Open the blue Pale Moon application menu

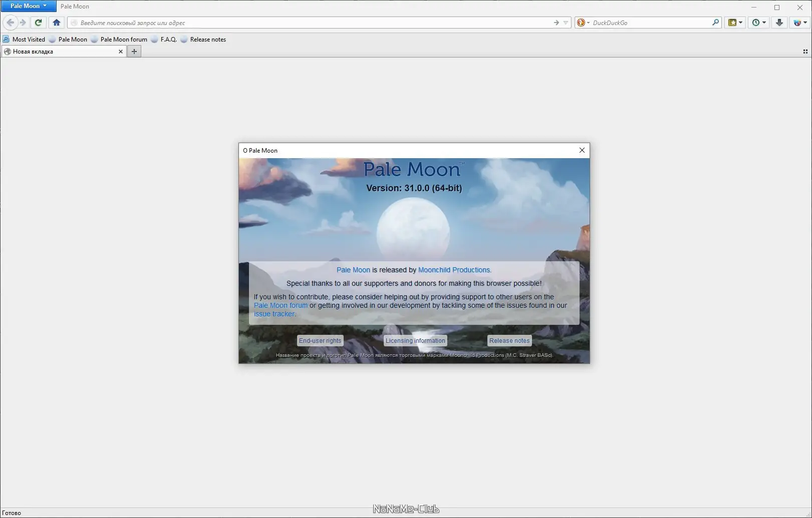(28, 6)
